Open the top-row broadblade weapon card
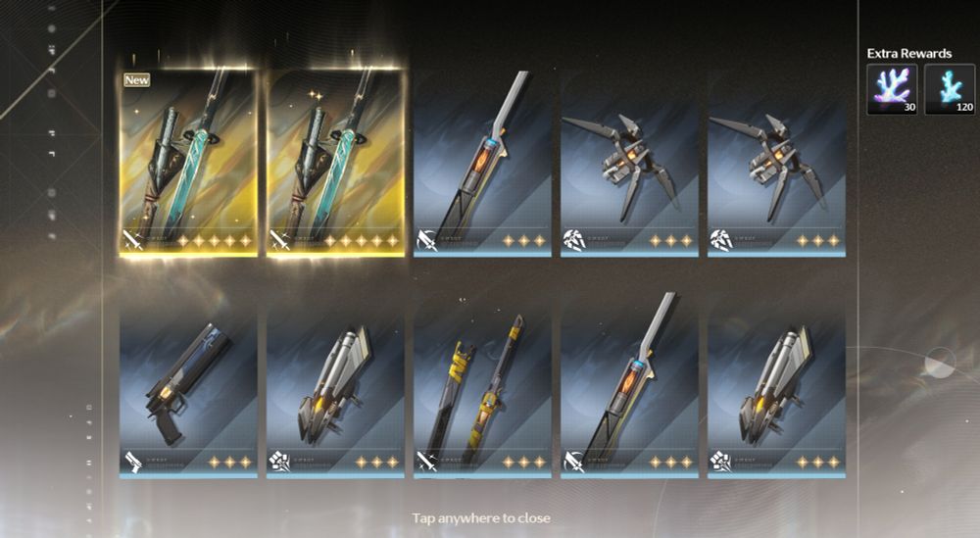 (x=482, y=163)
